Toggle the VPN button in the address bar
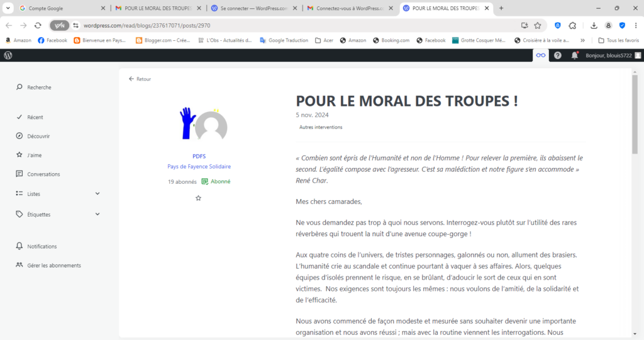This screenshot has height=340, width=644. click(60, 25)
